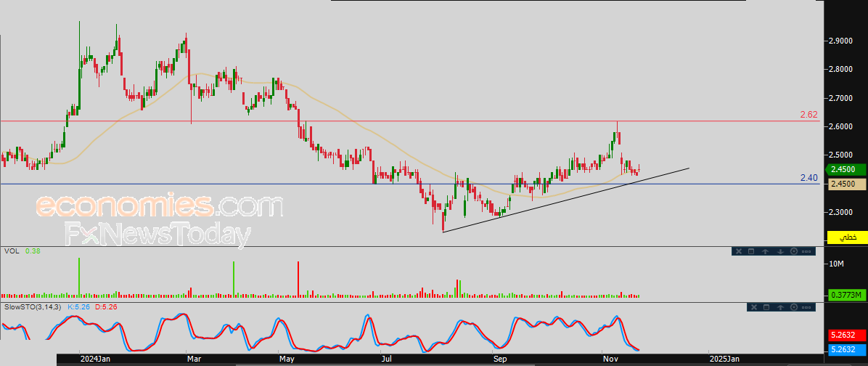
Task: Click the tall green January volume bar
Action: click(x=79, y=277)
